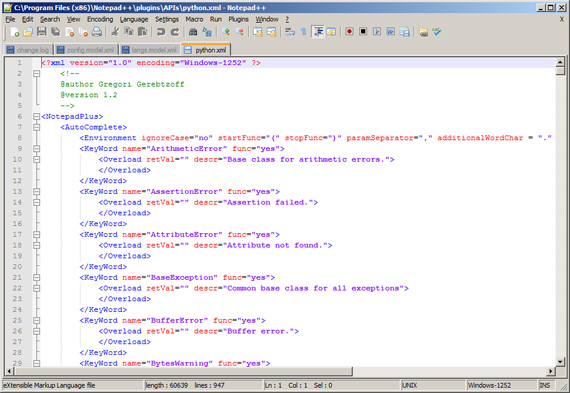Toggle the Word Wrap toolbar button
570x393 pixels.
(290, 32)
